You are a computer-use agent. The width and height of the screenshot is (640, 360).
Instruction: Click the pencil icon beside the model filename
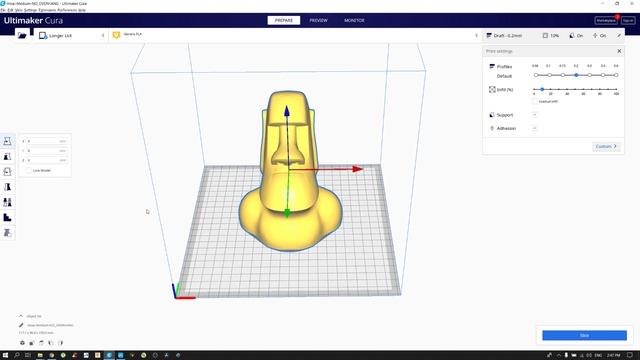coord(21,325)
